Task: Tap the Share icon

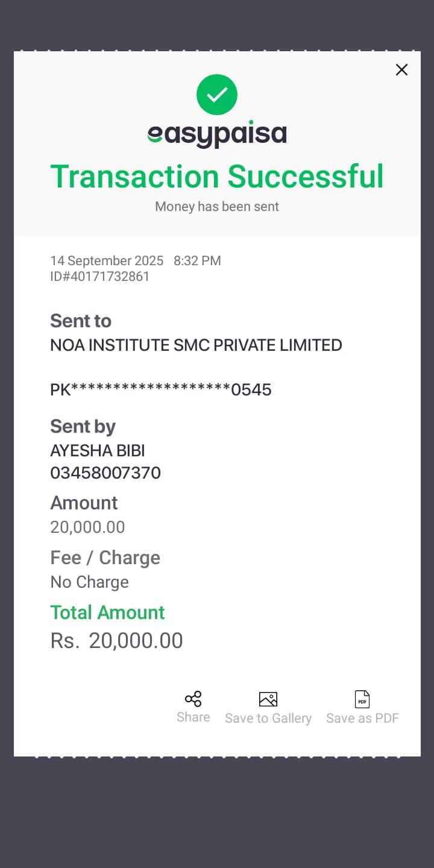Action: click(193, 699)
